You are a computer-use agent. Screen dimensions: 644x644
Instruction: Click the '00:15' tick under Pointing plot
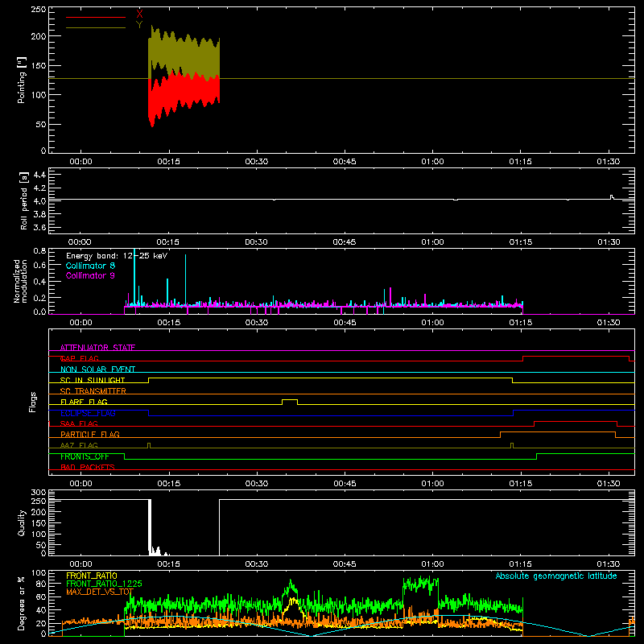pos(169,162)
